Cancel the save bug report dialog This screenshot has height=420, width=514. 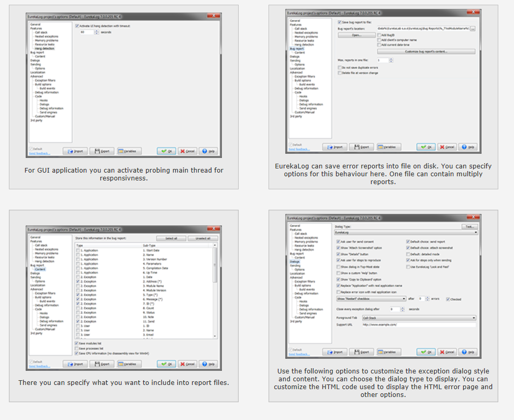(447, 147)
